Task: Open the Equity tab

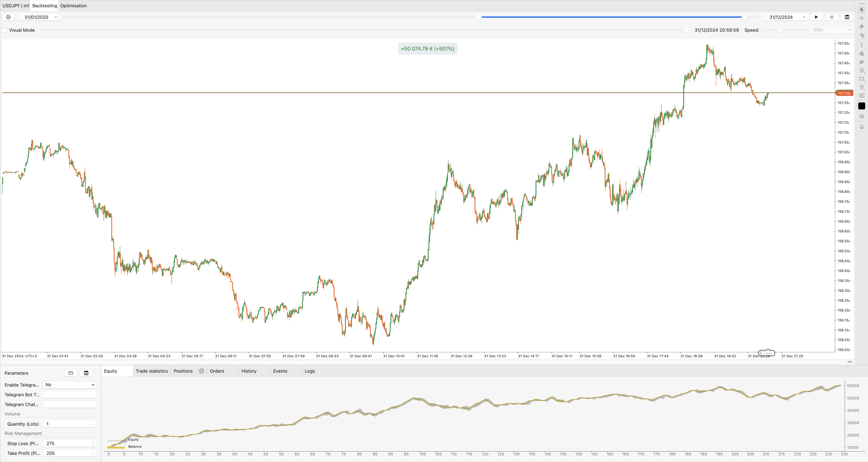Action: (x=117, y=371)
